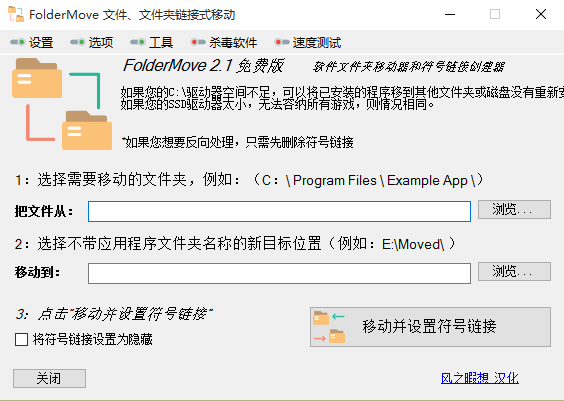Click the 移动并设置符号链接 button
This screenshot has height=401, width=564.
(x=430, y=327)
